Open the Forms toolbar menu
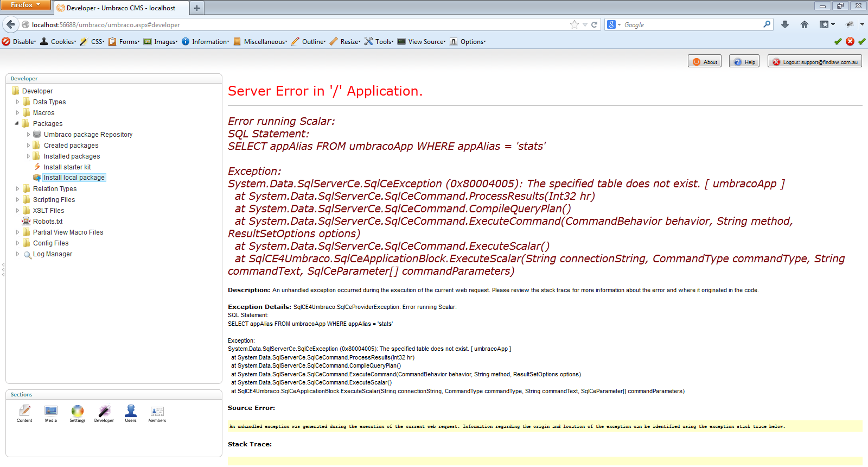This screenshot has height=467, width=868. (124, 41)
